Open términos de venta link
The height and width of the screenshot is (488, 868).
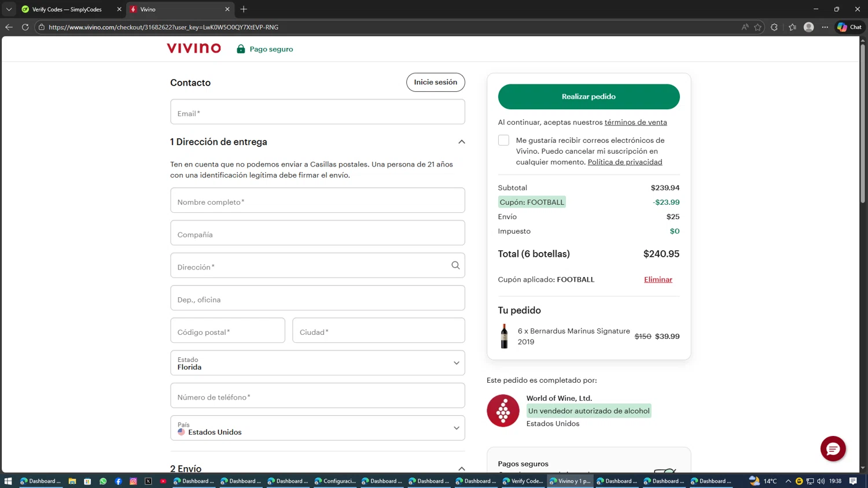[x=635, y=123]
